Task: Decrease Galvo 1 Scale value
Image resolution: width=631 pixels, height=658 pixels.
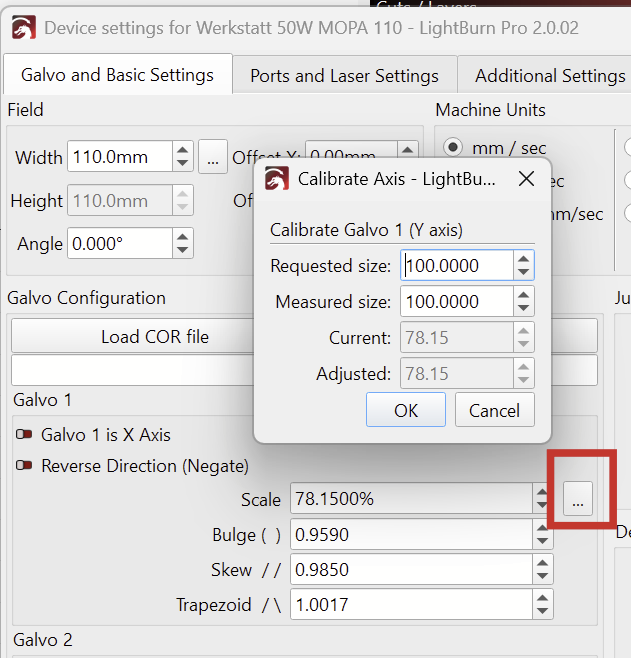Action: 542,505
